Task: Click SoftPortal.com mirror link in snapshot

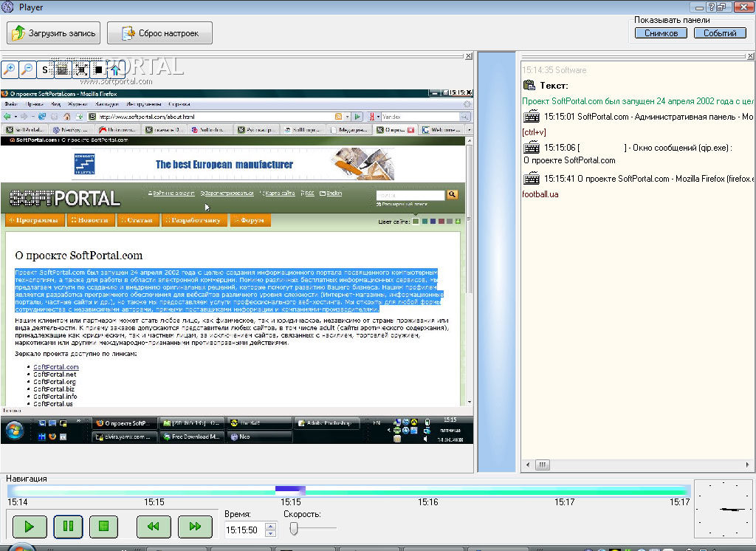Action: tap(56, 366)
